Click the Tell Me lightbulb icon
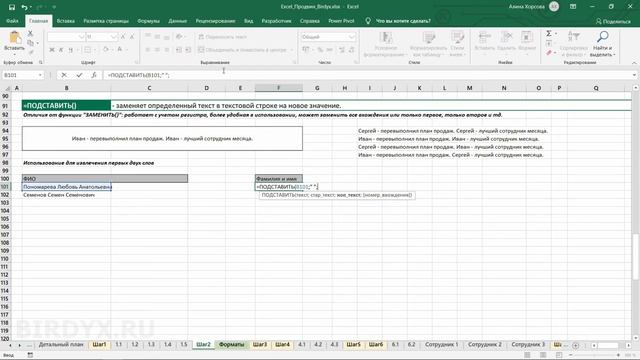 (368, 21)
